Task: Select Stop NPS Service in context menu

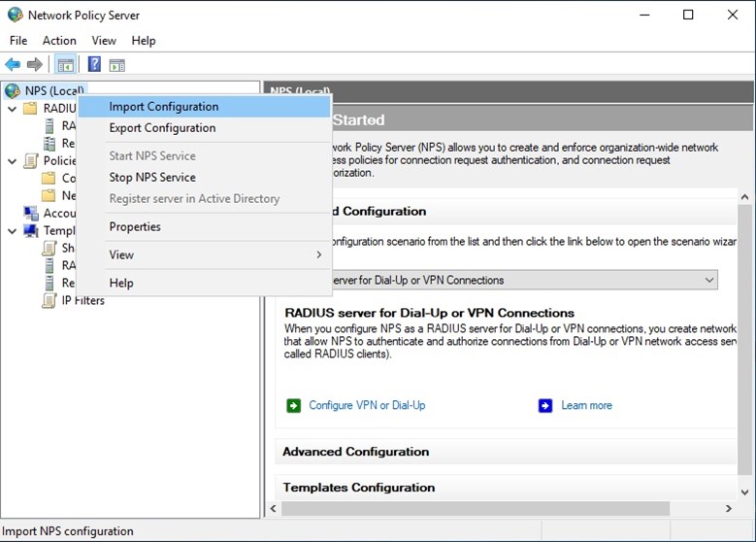Action: (205, 177)
